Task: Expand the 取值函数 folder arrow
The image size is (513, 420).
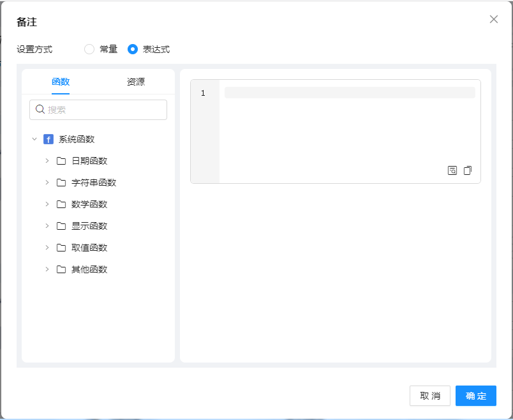Action: pyautogui.click(x=47, y=248)
